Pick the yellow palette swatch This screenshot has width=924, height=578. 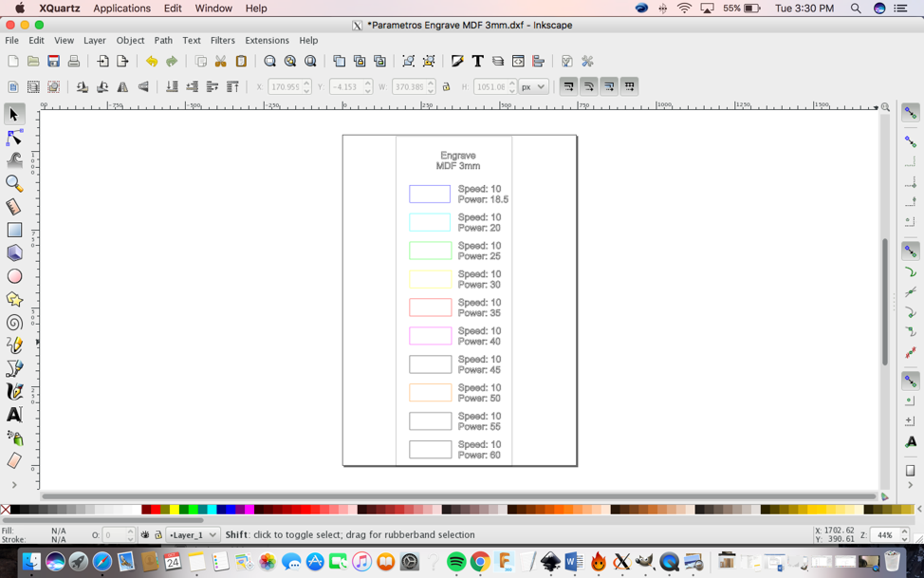[175, 510]
